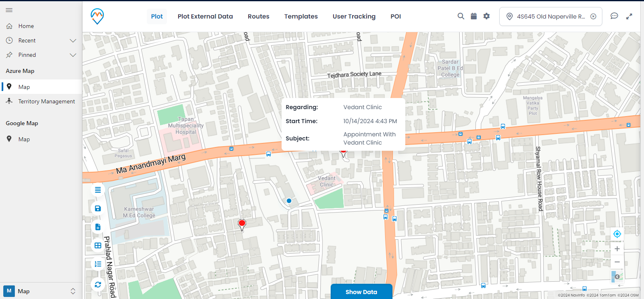
Task: Click the red pin below the popup
Action: (x=343, y=153)
